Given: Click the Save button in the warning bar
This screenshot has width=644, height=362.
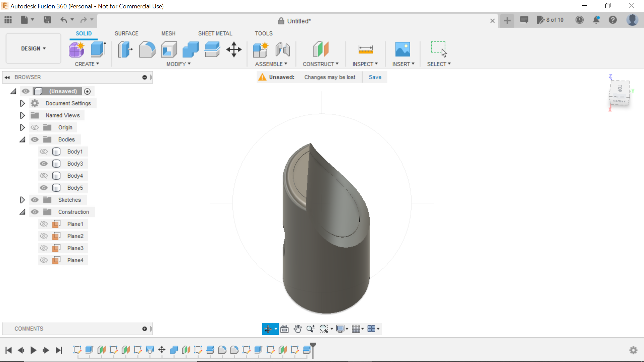Looking at the screenshot, I should [375, 77].
